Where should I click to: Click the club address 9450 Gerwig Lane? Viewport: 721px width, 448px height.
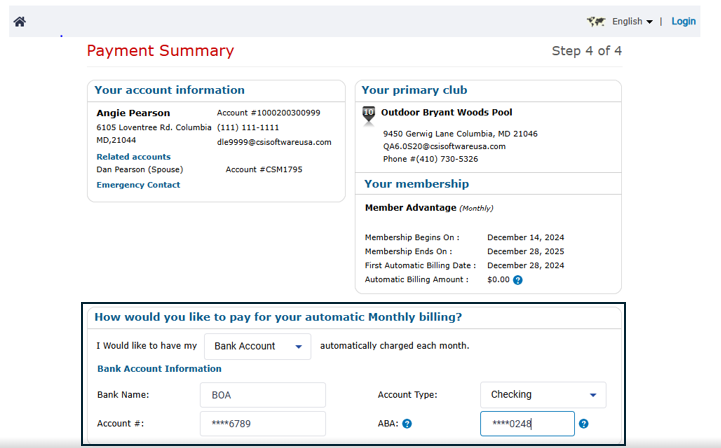460,134
